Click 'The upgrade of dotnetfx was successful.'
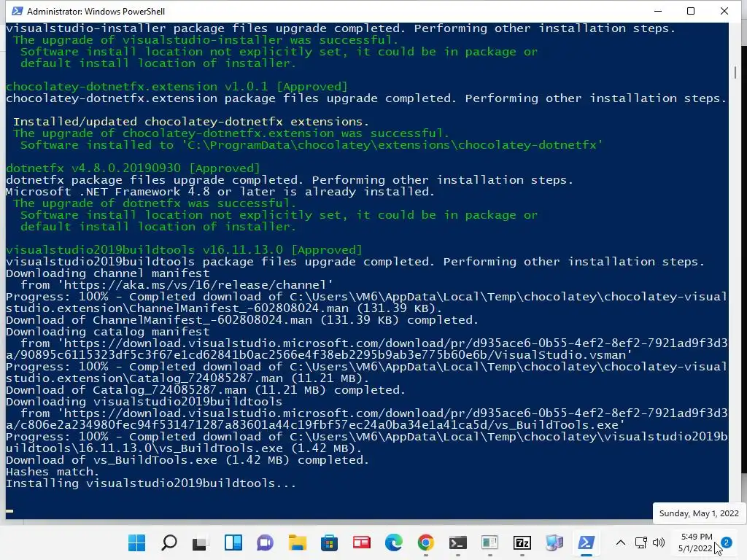The width and height of the screenshot is (747, 560). point(155,203)
